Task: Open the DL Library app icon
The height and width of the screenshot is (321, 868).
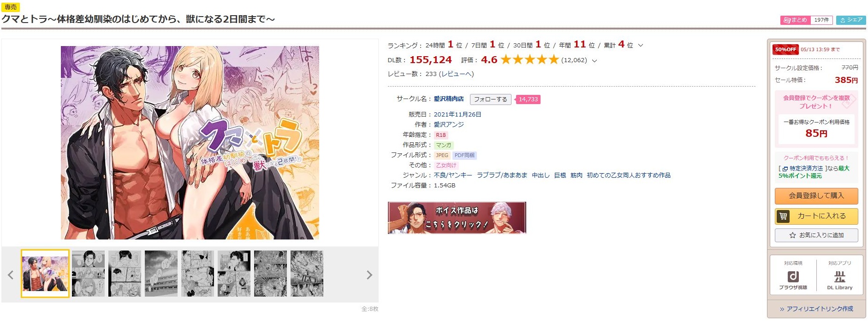Action: 839,277
